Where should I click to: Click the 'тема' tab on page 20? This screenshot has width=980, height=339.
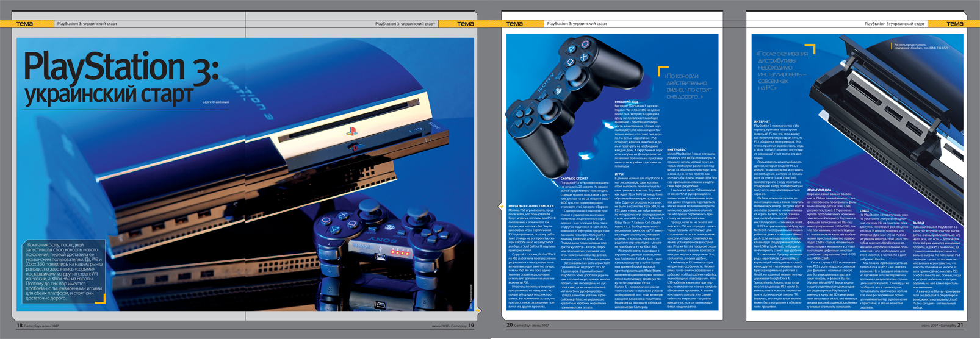coord(514,24)
